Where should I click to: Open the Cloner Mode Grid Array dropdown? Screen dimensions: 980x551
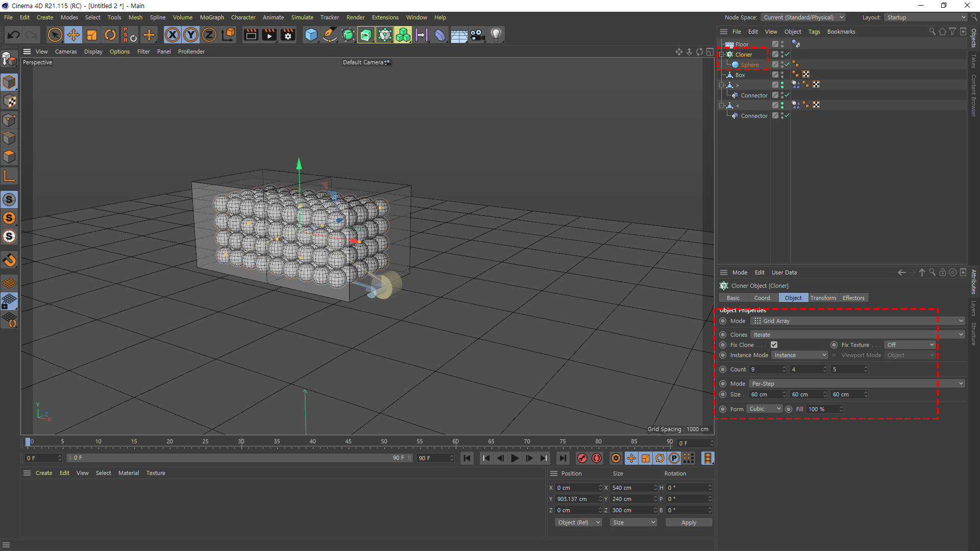[857, 321]
